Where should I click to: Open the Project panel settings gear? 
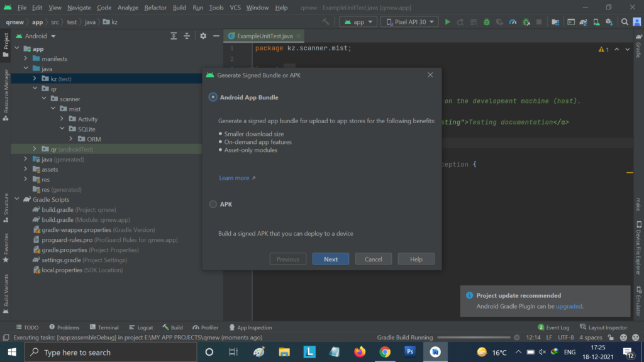[203, 36]
